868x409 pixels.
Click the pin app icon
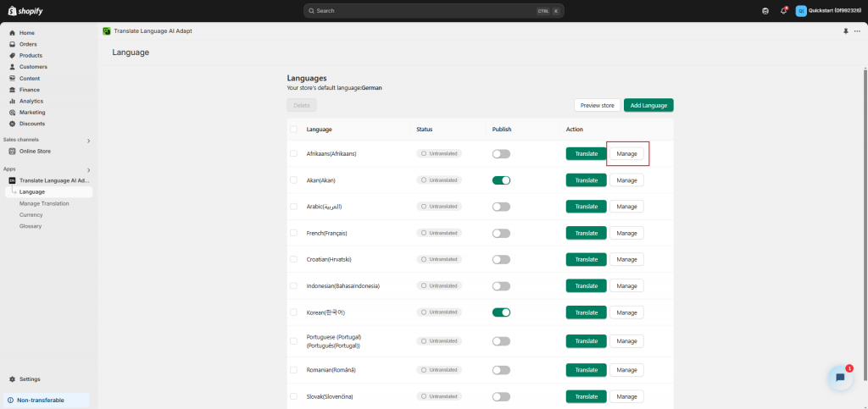845,30
